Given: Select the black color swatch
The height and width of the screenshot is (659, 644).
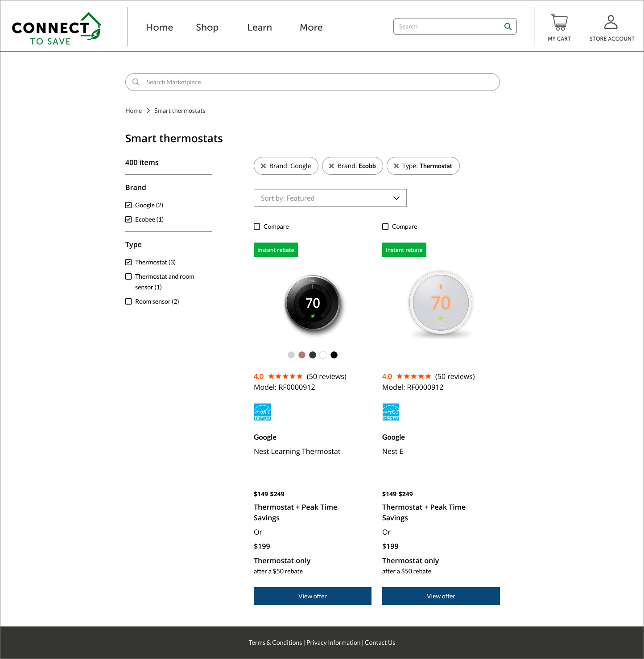Looking at the screenshot, I should (x=334, y=355).
